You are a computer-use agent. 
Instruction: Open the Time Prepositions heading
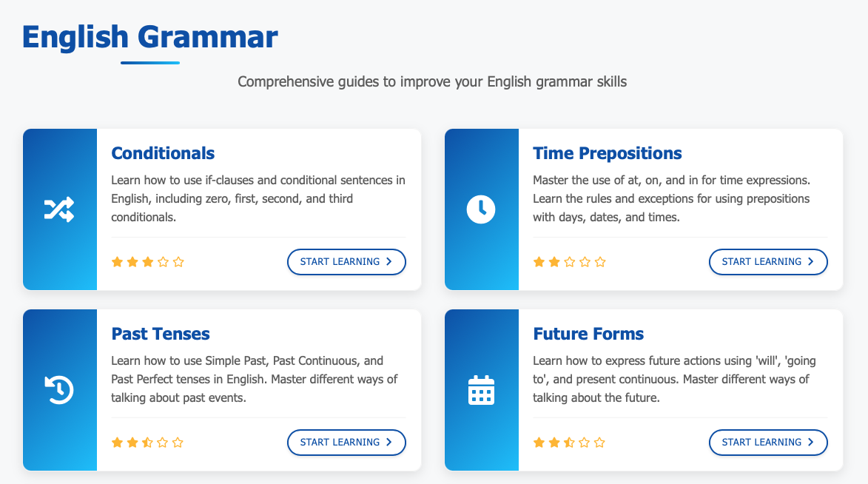coord(608,153)
